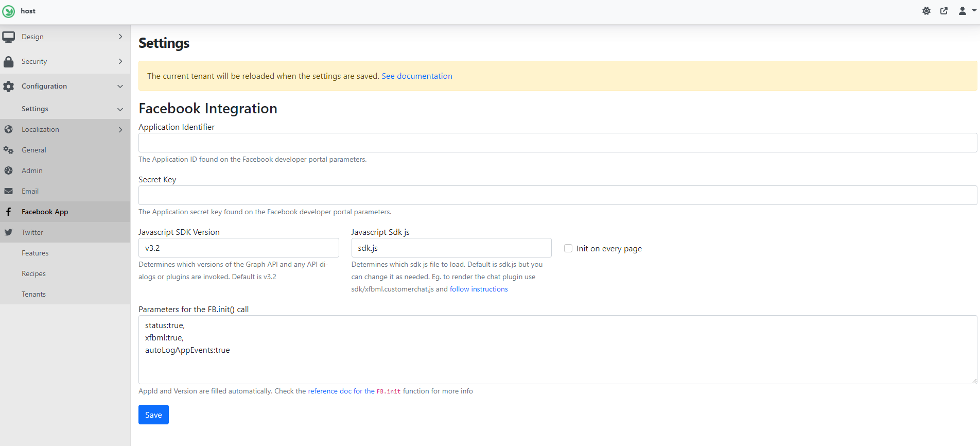Click the Facebook f icon

click(x=8, y=212)
